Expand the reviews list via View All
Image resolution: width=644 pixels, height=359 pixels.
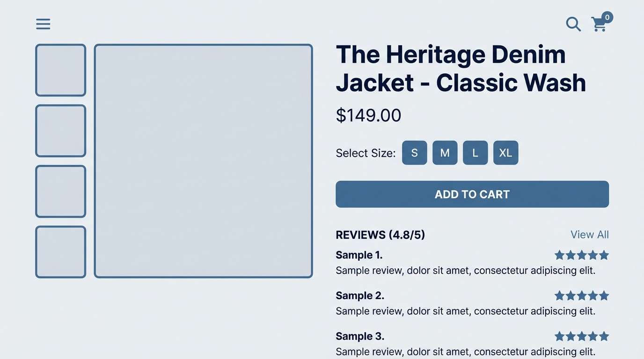tap(589, 234)
